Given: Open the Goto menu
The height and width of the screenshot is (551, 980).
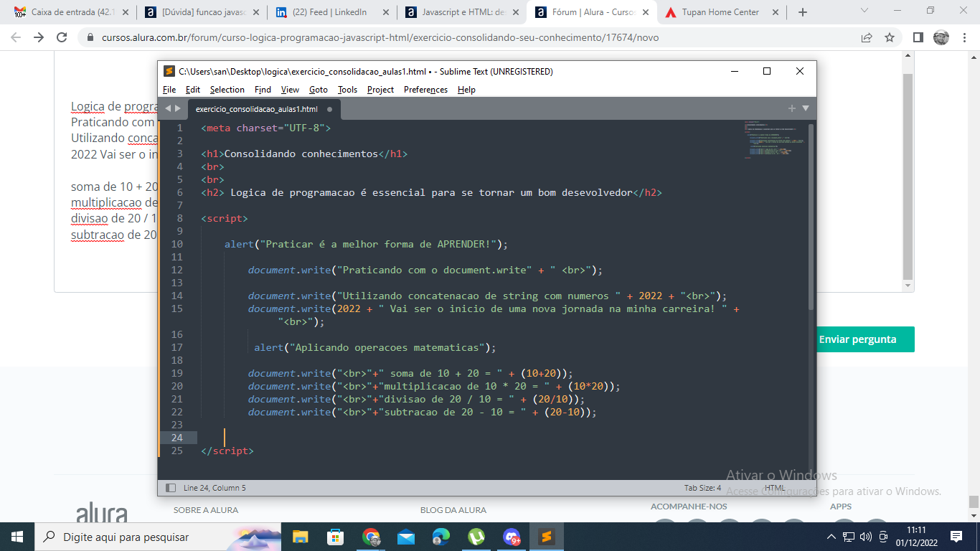Looking at the screenshot, I should point(319,90).
